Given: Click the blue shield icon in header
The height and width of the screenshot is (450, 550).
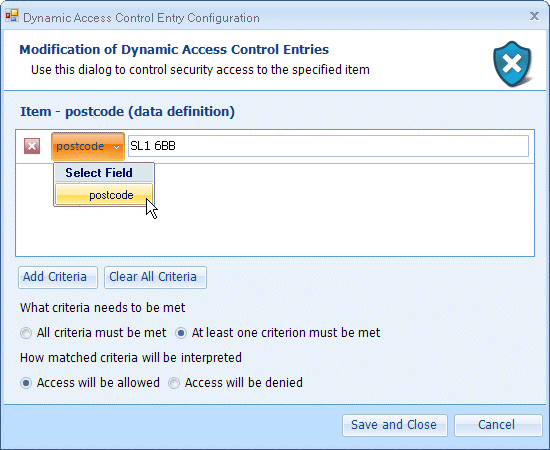Looking at the screenshot, I should [512, 63].
